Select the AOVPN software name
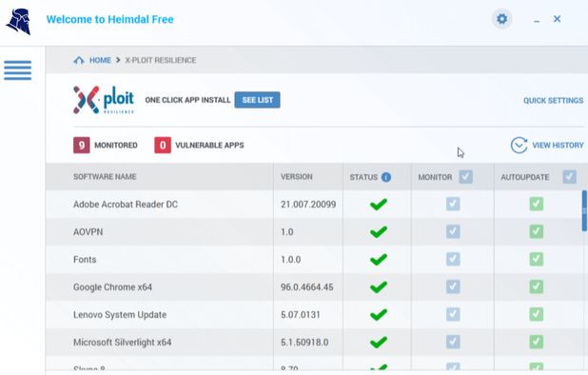The image size is (588, 375). tap(88, 231)
